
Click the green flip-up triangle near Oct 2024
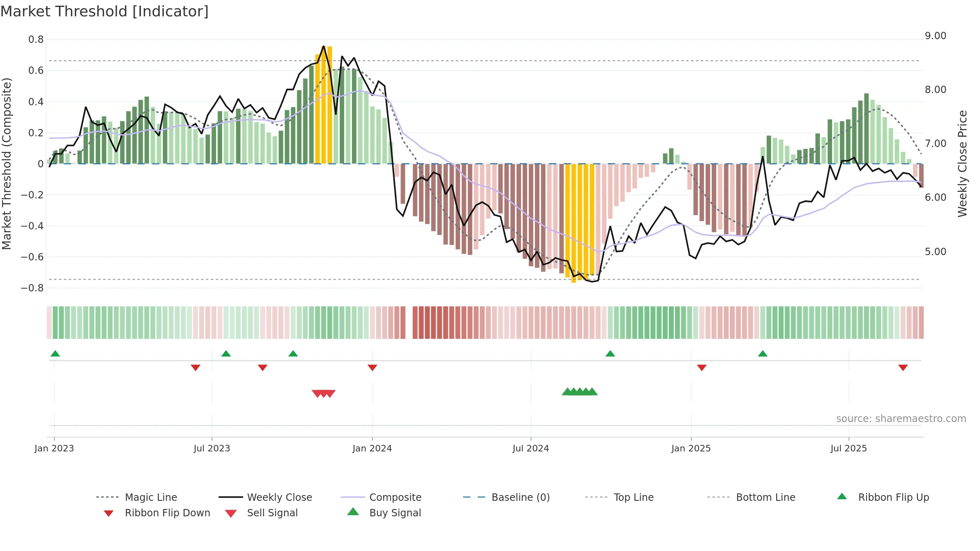(x=610, y=353)
